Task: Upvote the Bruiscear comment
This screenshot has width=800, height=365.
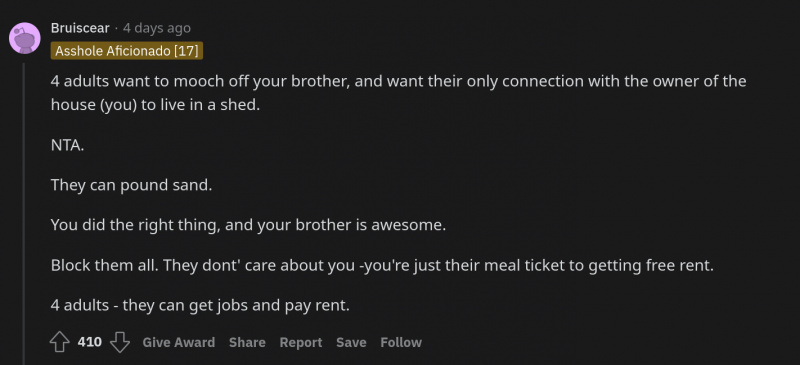Action: (60, 342)
